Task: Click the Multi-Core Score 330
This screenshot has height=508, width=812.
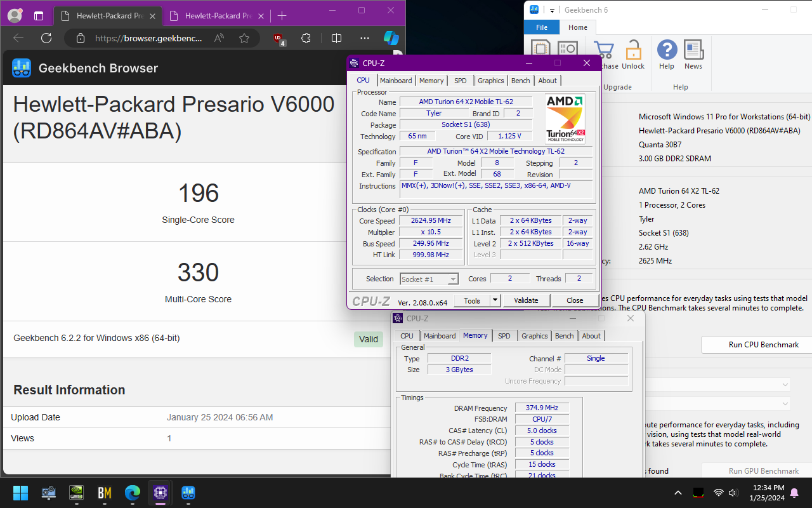Action: click(199, 272)
